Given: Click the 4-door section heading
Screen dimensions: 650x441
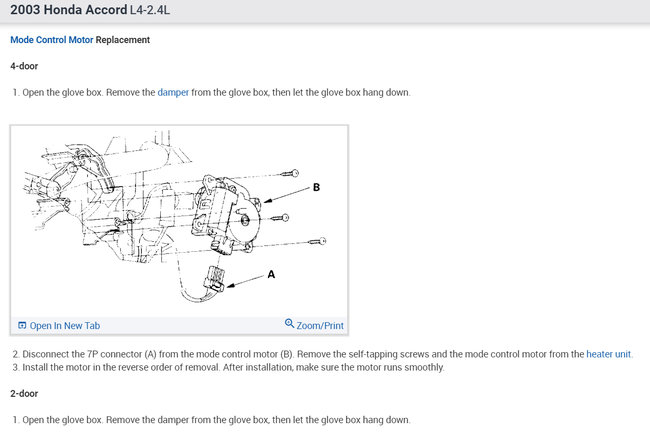Looking at the screenshot, I should tap(24, 66).
